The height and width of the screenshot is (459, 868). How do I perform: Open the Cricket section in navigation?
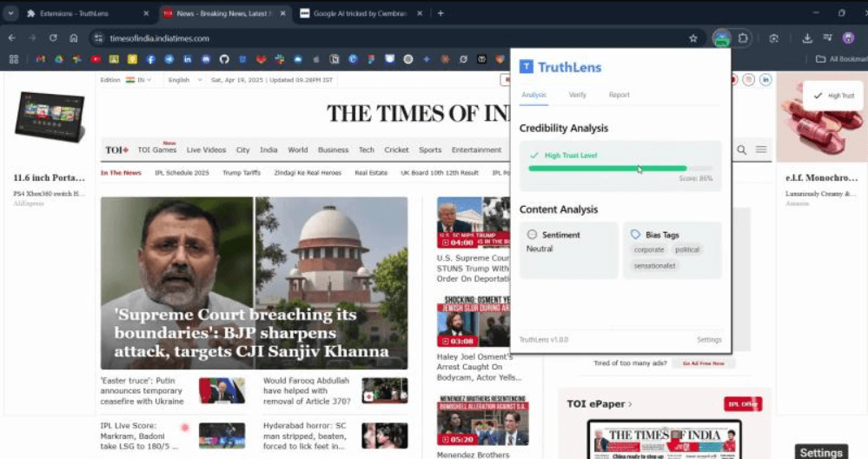coord(396,150)
